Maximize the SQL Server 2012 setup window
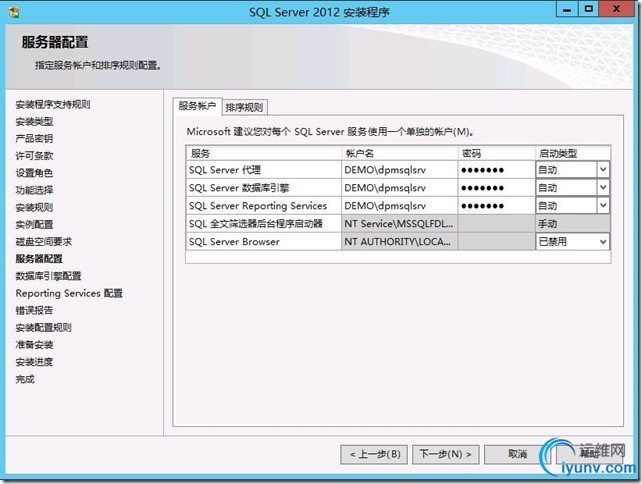Viewport: 642px width, 484px height. (588, 9)
